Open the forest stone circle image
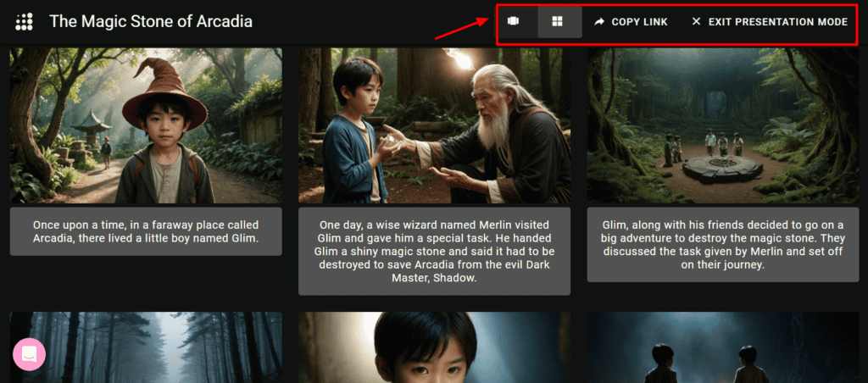868x383 pixels. pos(723,125)
